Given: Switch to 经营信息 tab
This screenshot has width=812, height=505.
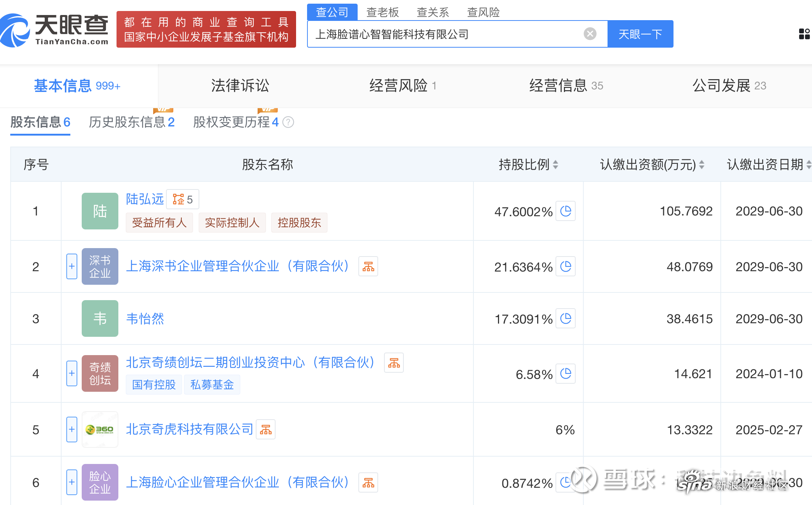Looking at the screenshot, I should 566,86.
